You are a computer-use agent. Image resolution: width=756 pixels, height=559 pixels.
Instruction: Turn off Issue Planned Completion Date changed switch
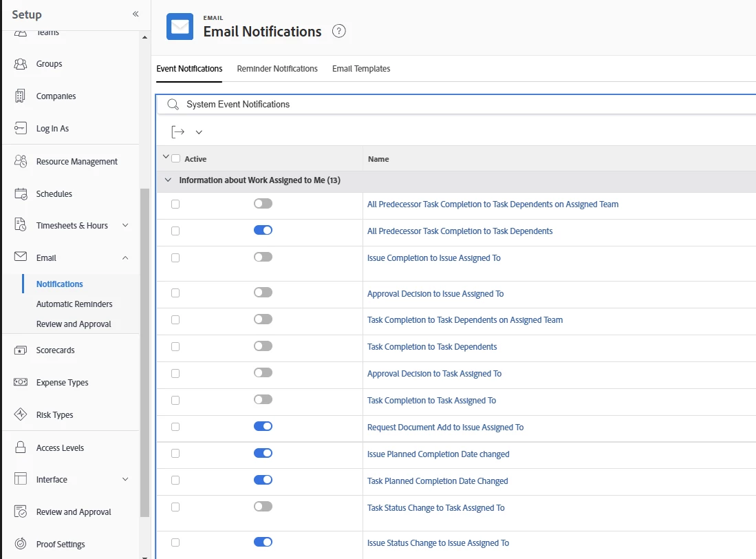pyautogui.click(x=263, y=453)
